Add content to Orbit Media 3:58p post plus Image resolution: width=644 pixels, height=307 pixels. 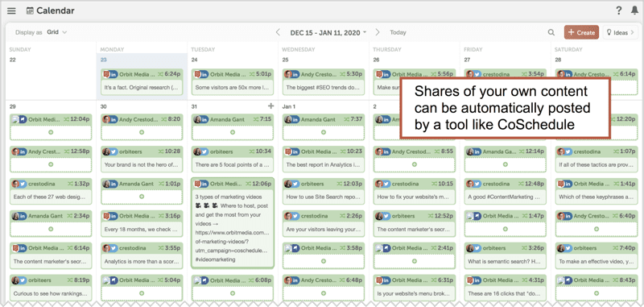point(324,261)
